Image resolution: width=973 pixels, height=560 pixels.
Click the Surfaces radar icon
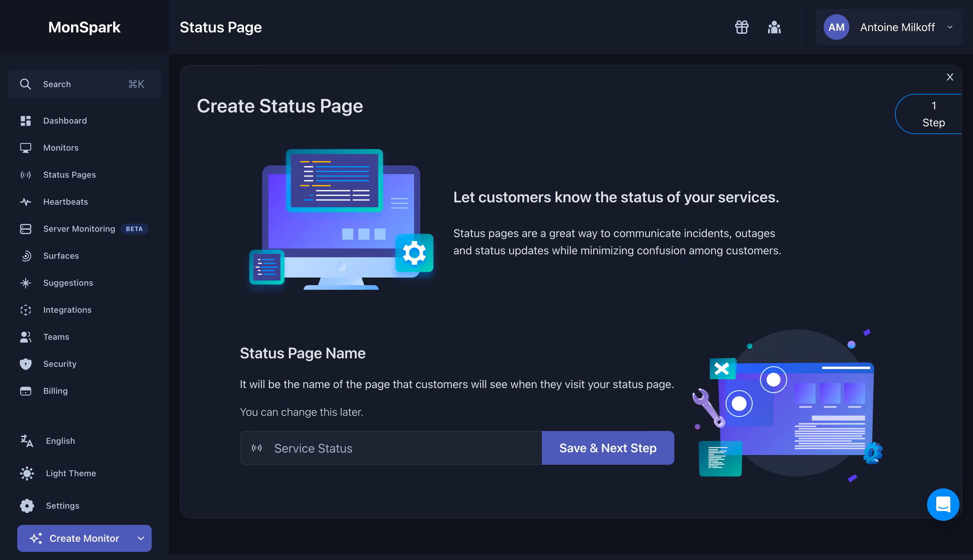coord(25,256)
